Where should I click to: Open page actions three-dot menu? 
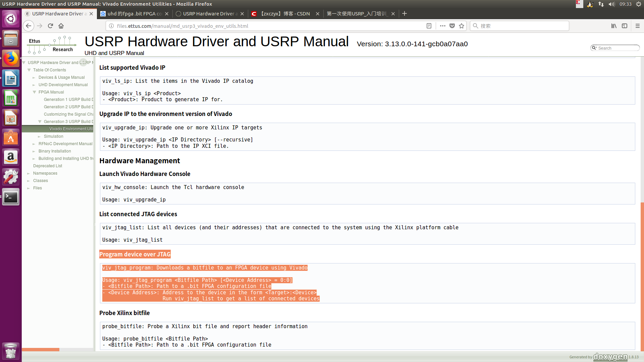pyautogui.click(x=443, y=26)
